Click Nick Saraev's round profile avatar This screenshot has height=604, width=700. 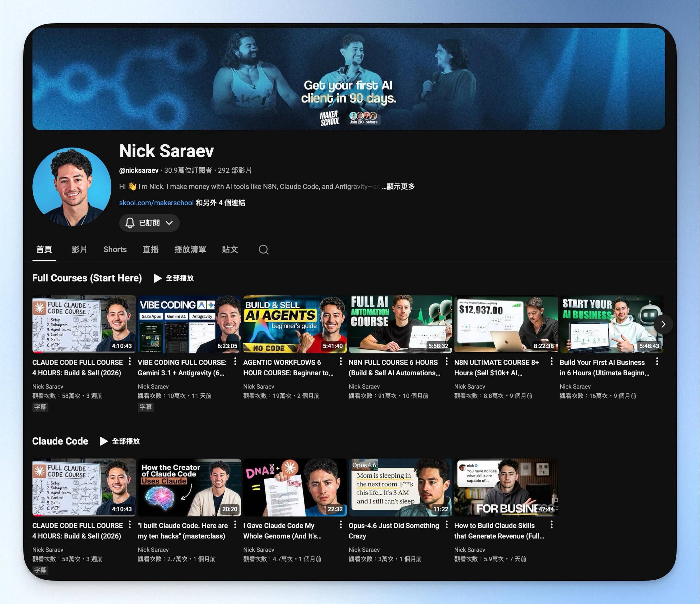72,187
